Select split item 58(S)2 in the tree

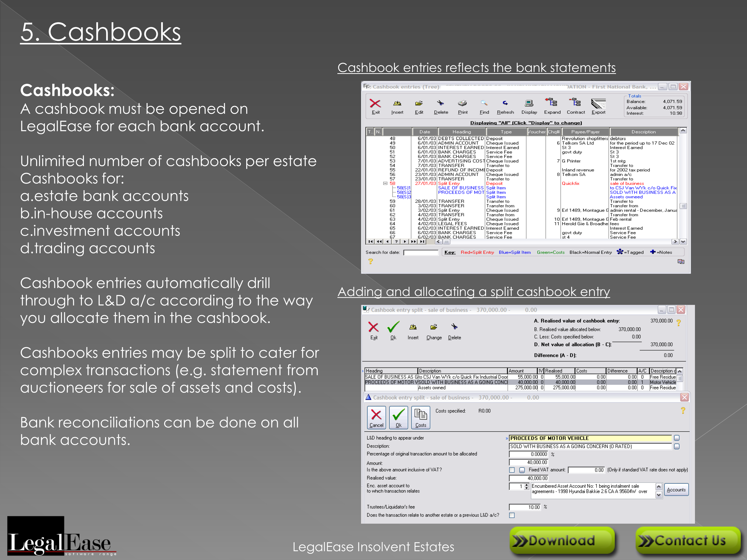point(404,192)
